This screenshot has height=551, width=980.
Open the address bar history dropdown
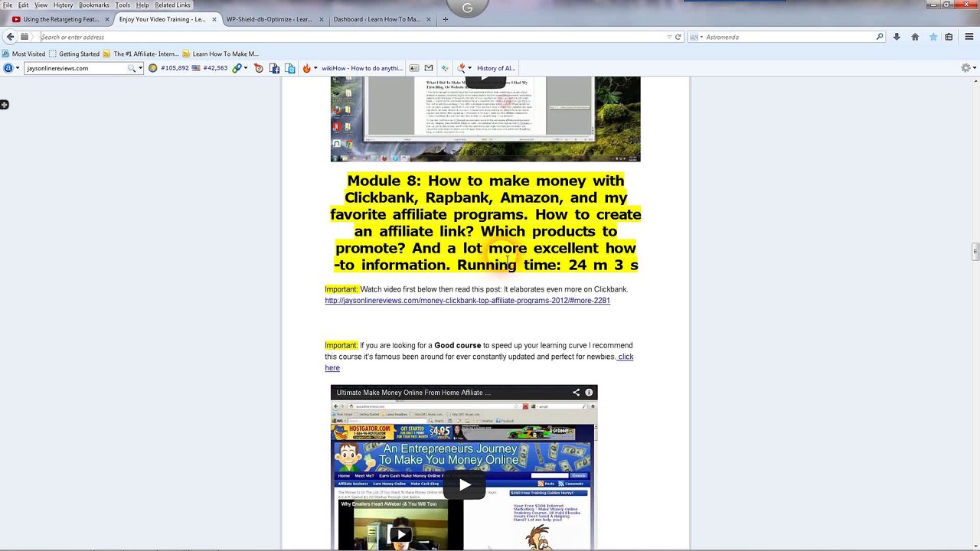(x=669, y=37)
